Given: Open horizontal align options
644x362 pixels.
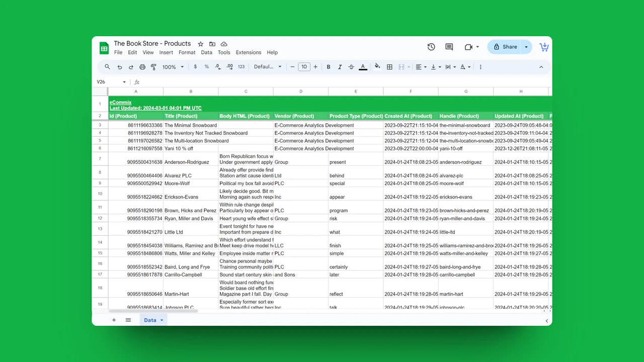Looking at the screenshot, I should point(421,67).
